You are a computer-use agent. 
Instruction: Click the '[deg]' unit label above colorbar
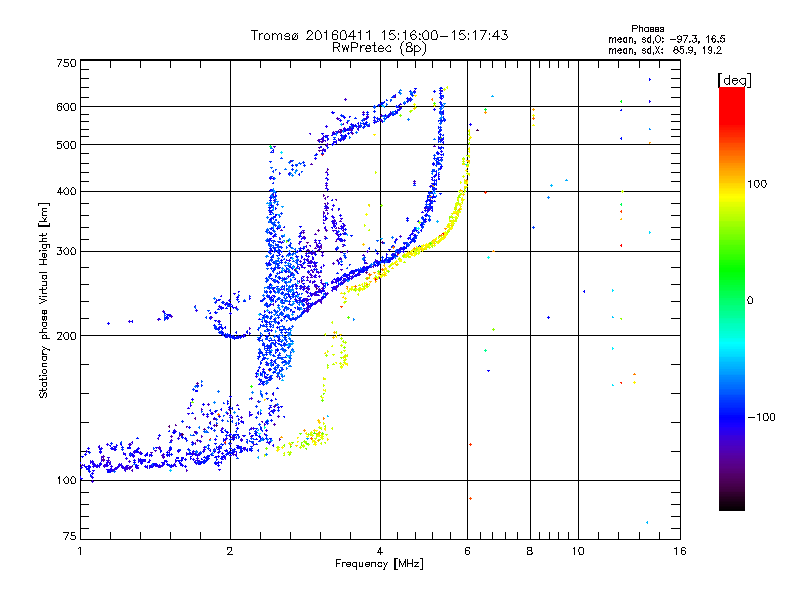point(734,80)
